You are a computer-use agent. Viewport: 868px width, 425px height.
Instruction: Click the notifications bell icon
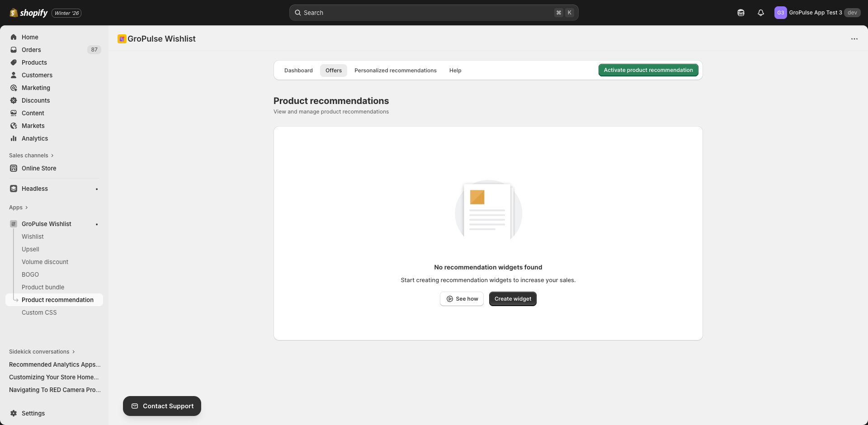(760, 13)
